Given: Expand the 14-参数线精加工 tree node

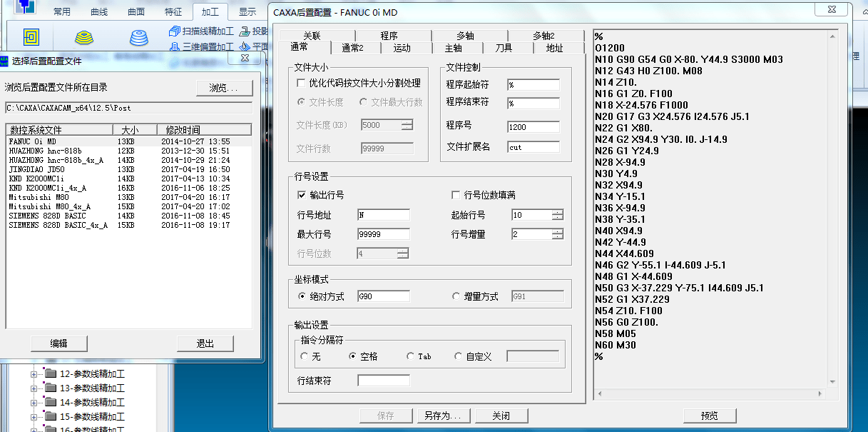Looking at the screenshot, I should coord(33,403).
